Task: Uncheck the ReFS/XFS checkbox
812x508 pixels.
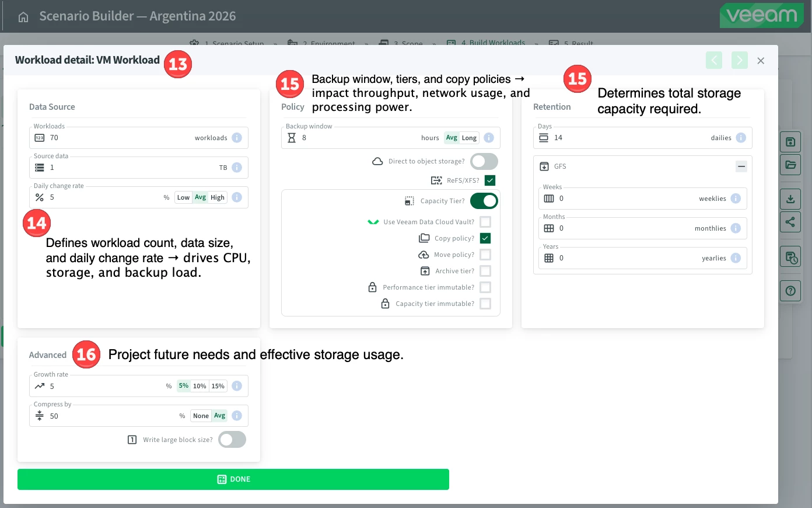Action: point(490,180)
